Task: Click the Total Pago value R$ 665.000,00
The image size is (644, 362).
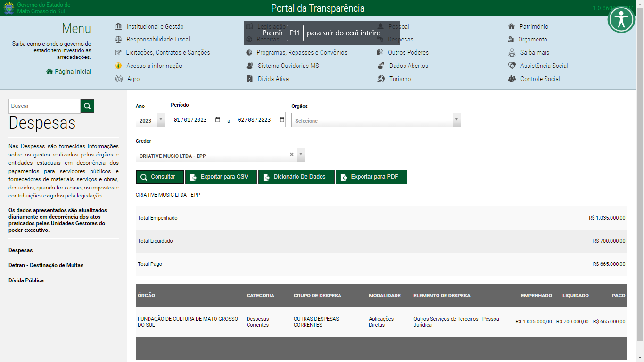Action: coord(609,264)
